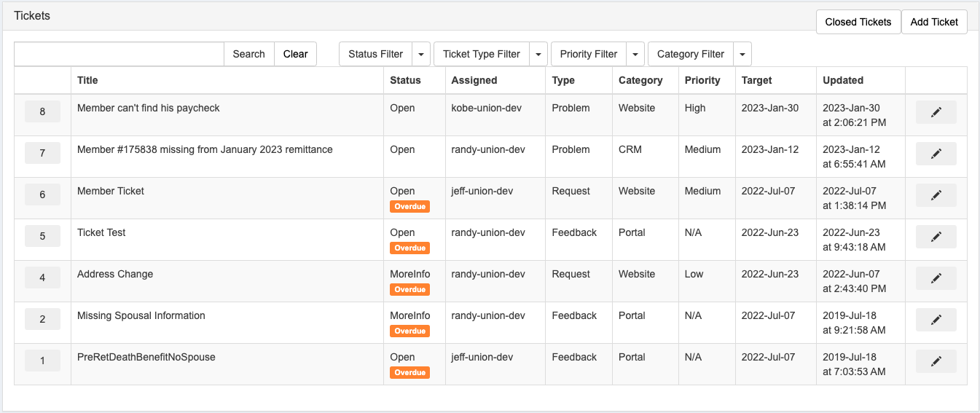Click Overdue badge on PreRetDeathBenefitNoSpouse row
The height and width of the screenshot is (413, 980).
(x=409, y=373)
